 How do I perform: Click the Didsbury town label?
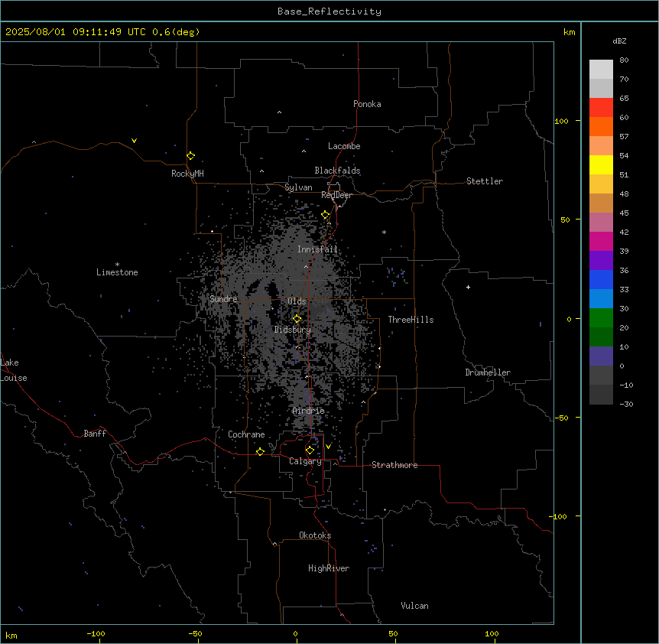pos(293,330)
